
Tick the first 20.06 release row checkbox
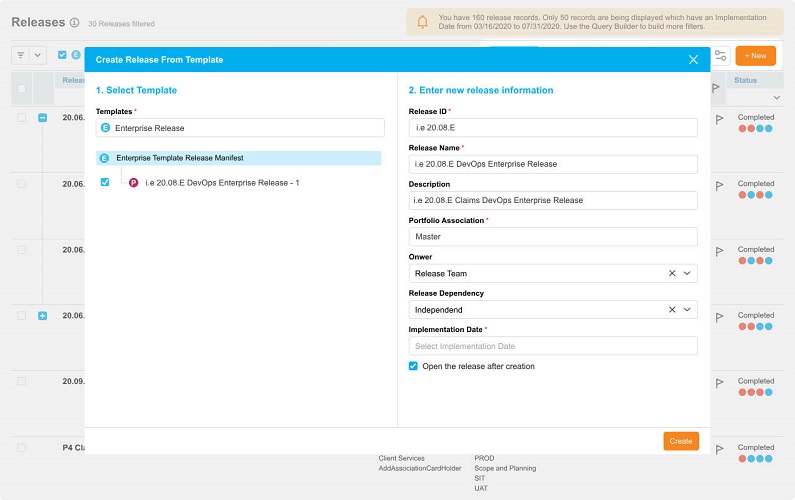[21, 118]
